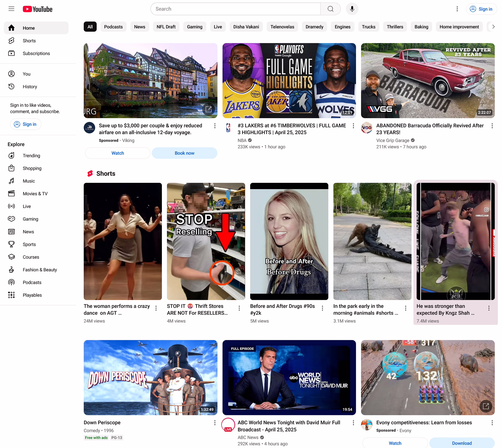Image resolution: width=502 pixels, height=448 pixels.
Task: Open Trending in Explore
Action: point(36,155)
